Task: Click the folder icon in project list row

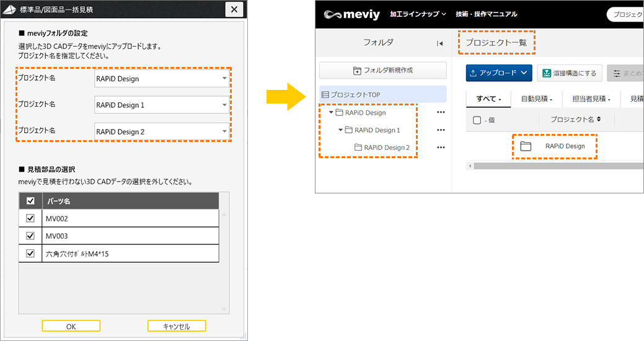Action: pyautogui.click(x=526, y=146)
